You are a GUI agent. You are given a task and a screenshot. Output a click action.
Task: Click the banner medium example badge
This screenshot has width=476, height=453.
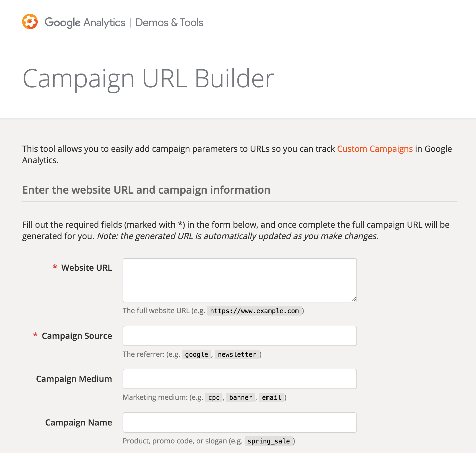point(240,398)
